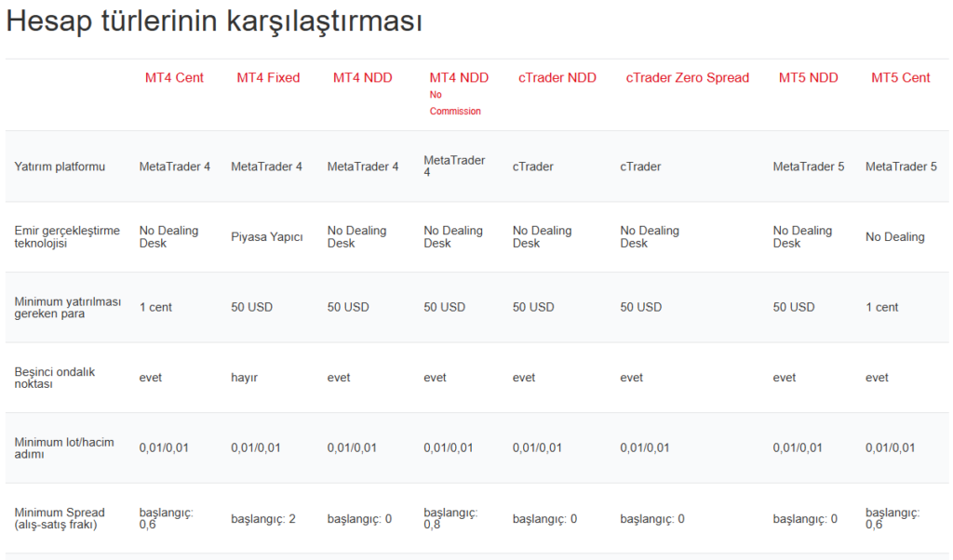
Task: Open the cTrader Zero Spread page
Action: tap(687, 77)
